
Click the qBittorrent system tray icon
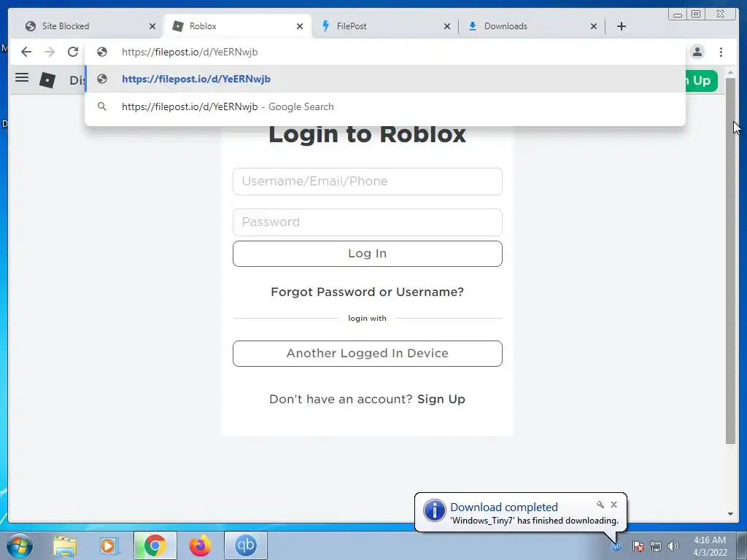click(616, 546)
